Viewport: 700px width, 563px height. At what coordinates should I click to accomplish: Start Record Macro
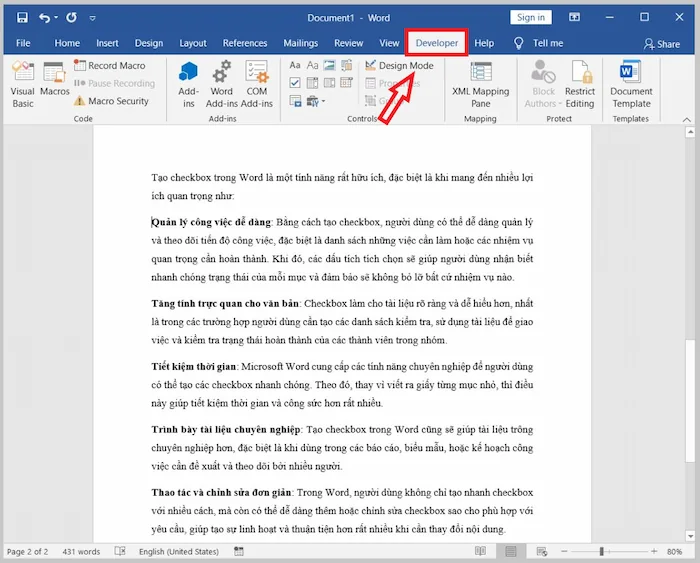point(110,66)
